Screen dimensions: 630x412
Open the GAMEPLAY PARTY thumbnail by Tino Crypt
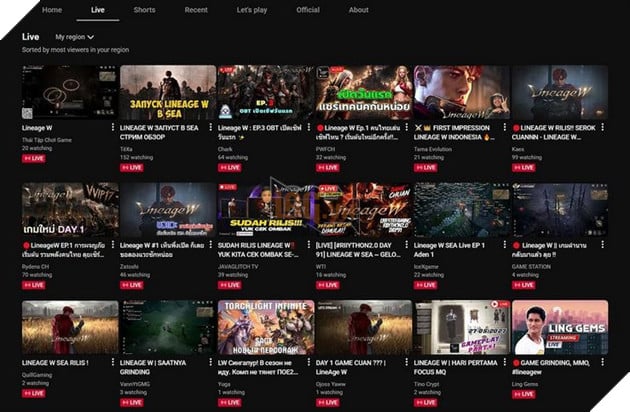coord(462,327)
